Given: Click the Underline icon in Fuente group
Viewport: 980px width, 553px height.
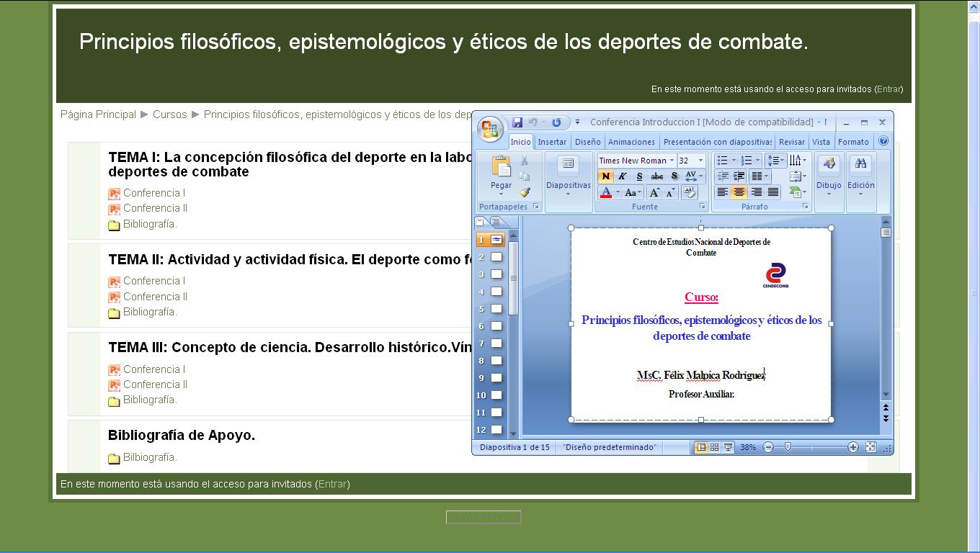Looking at the screenshot, I should pyautogui.click(x=640, y=177).
